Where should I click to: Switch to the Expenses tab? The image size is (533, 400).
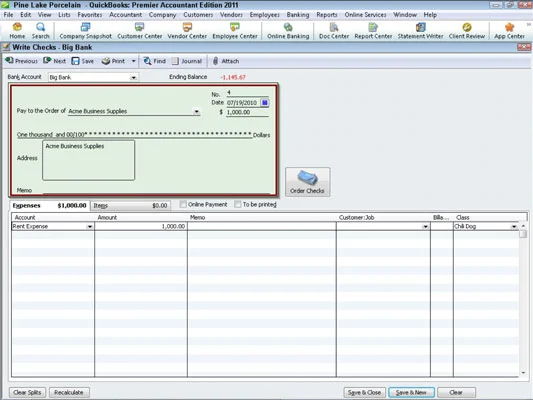[x=49, y=206]
